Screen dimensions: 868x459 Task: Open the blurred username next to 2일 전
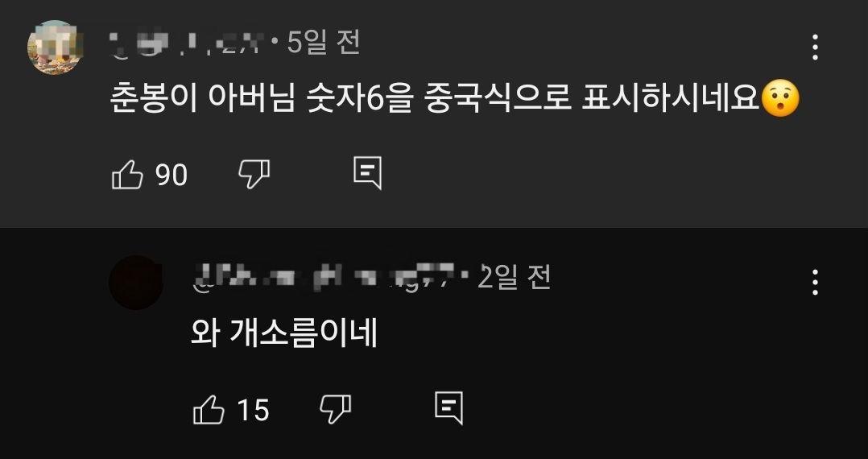(326, 279)
